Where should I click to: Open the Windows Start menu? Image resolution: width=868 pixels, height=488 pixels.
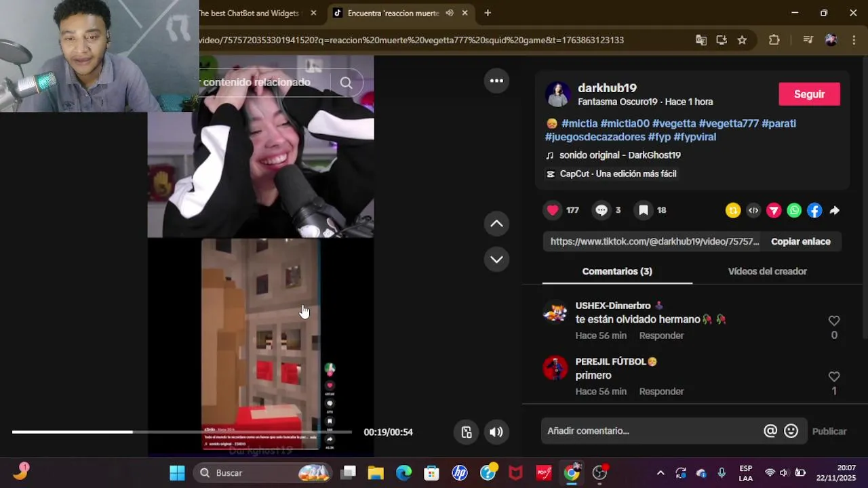pyautogui.click(x=177, y=472)
